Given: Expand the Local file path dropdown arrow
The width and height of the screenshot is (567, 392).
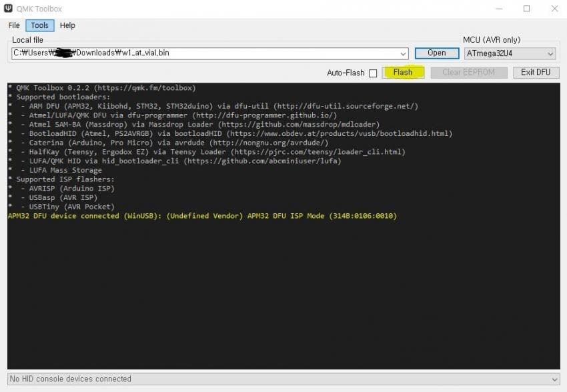Looking at the screenshot, I should point(403,54).
